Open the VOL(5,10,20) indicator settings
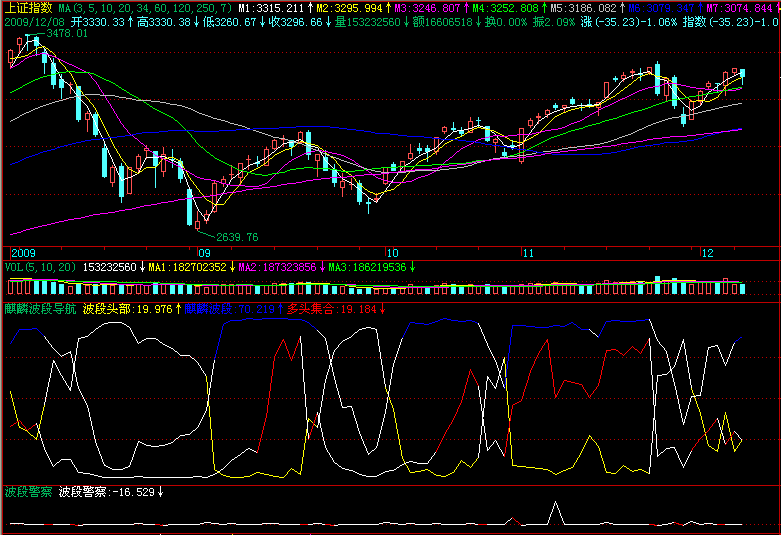The image size is (781, 535). pyautogui.click(x=40, y=268)
